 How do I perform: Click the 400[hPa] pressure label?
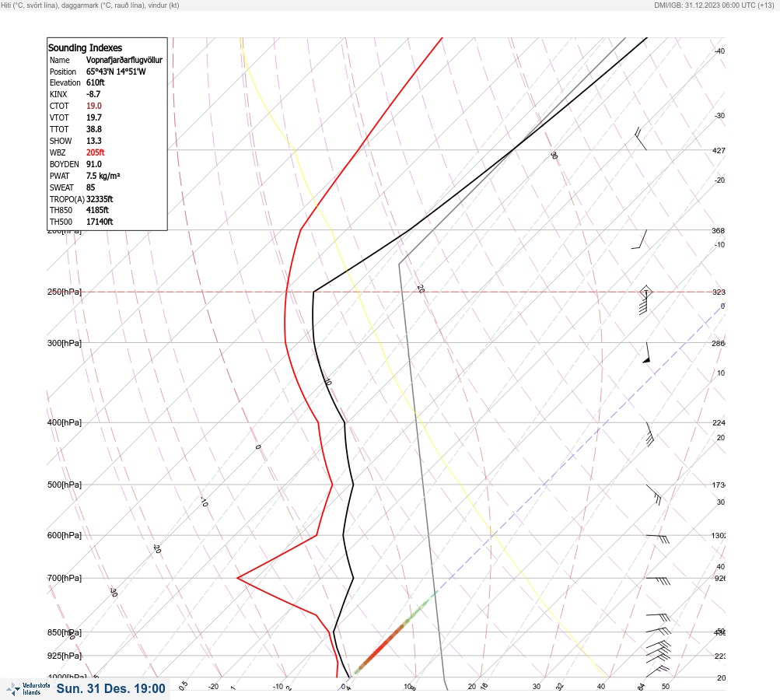coord(65,423)
